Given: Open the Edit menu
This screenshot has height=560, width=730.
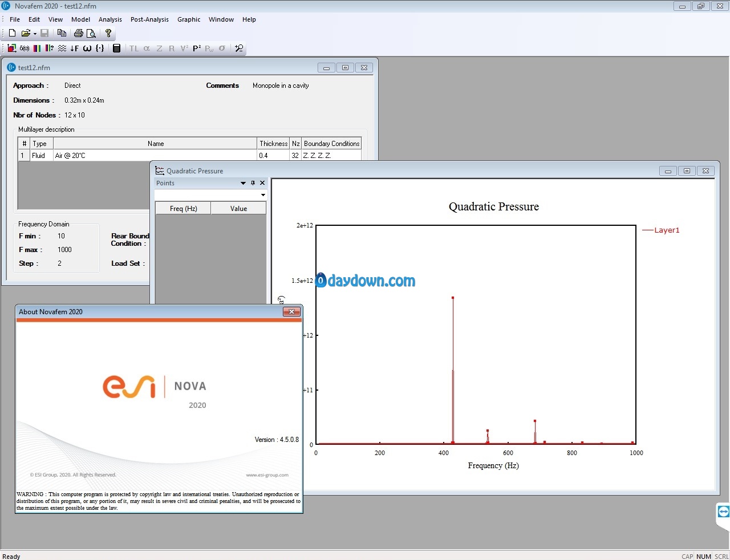Looking at the screenshot, I should pos(34,19).
